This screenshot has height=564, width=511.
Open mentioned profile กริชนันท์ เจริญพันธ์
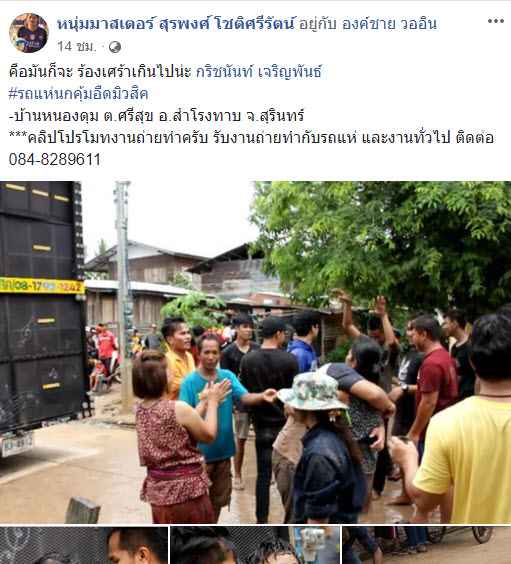pyautogui.click(x=259, y=72)
